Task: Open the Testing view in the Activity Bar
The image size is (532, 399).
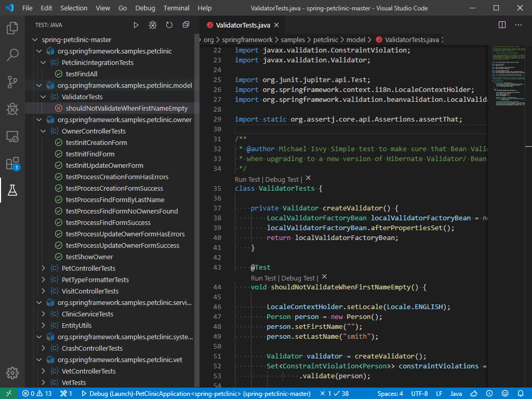Action: coord(12,190)
